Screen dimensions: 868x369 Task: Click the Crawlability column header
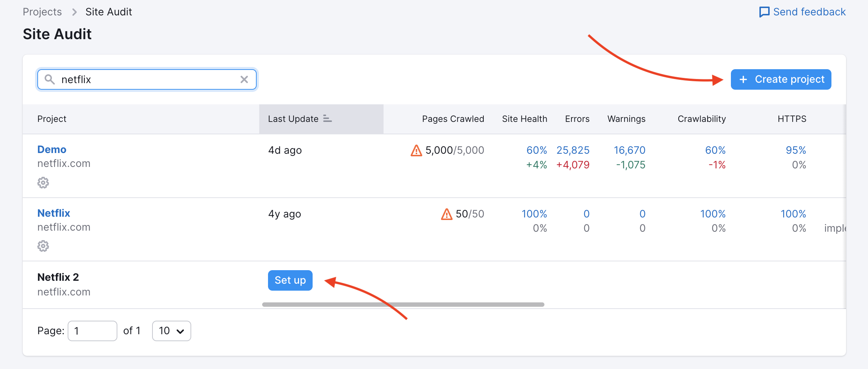(x=702, y=119)
